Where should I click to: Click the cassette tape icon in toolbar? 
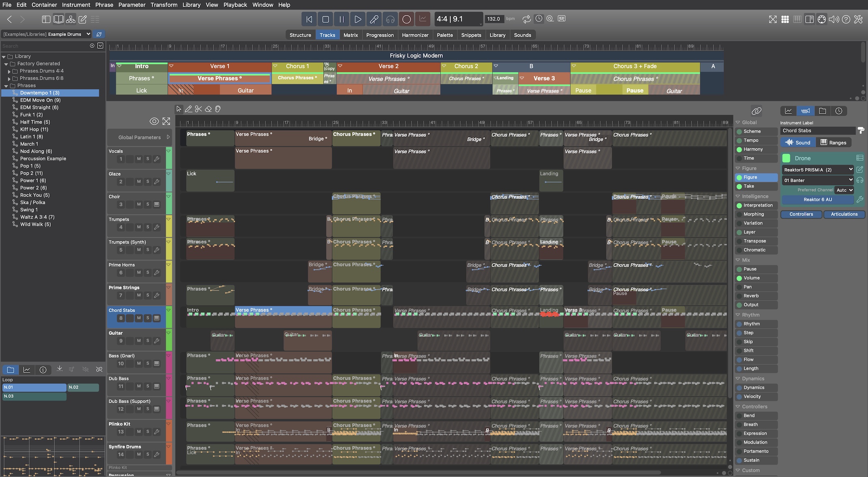point(562,19)
